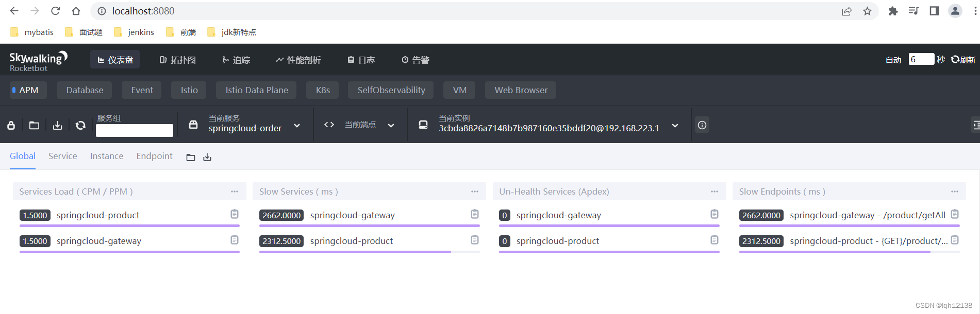Open Slow Services panel options menu
This screenshot has height=314, width=980.
click(475, 191)
